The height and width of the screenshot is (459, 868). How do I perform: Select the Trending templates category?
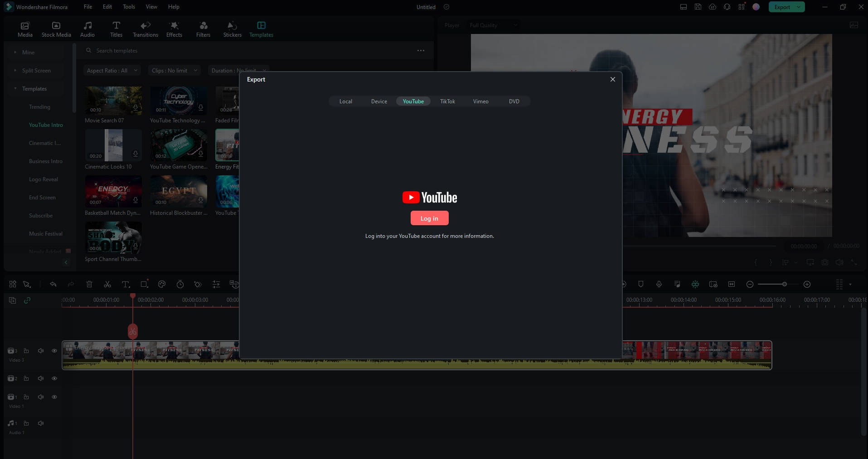(39, 107)
